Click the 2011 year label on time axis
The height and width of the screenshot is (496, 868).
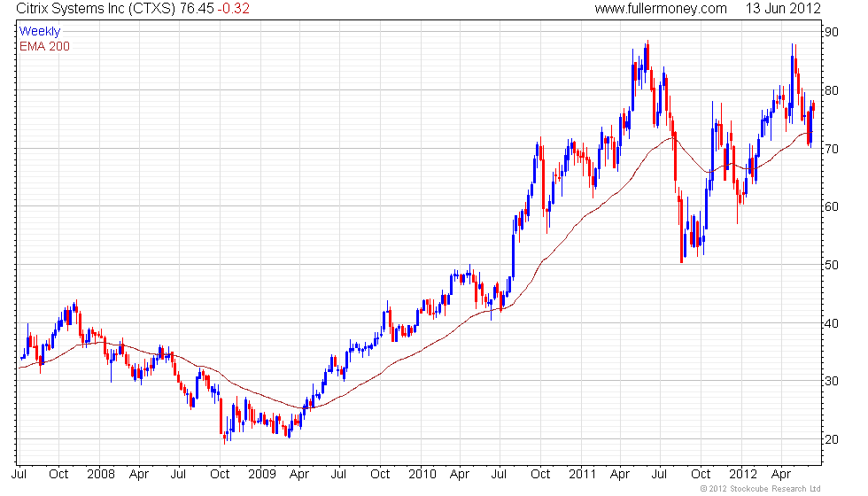point(583,475)
